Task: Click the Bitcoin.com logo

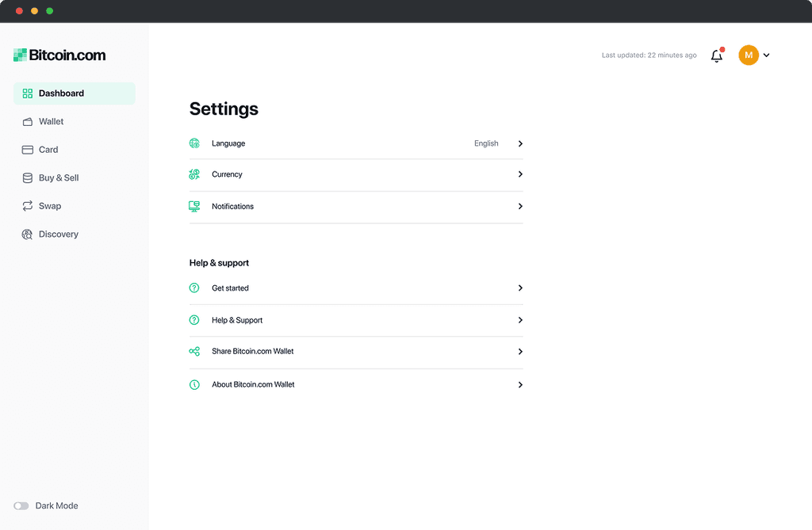Action: [59, 55]
